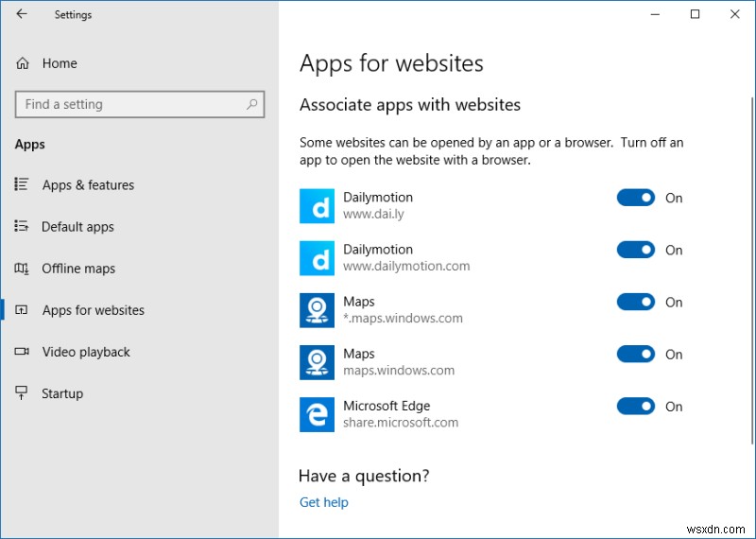Screen dimensions: 756x539
Task: Disable the maps.windows.com Maps toggle
Action: (x=635, y=355)
